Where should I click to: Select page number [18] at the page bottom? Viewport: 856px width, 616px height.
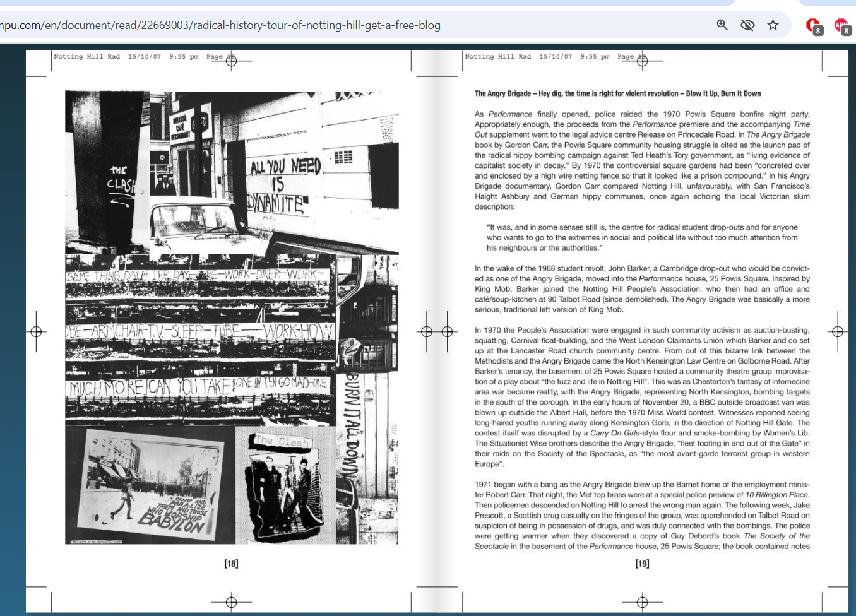(x=231, y=563)
